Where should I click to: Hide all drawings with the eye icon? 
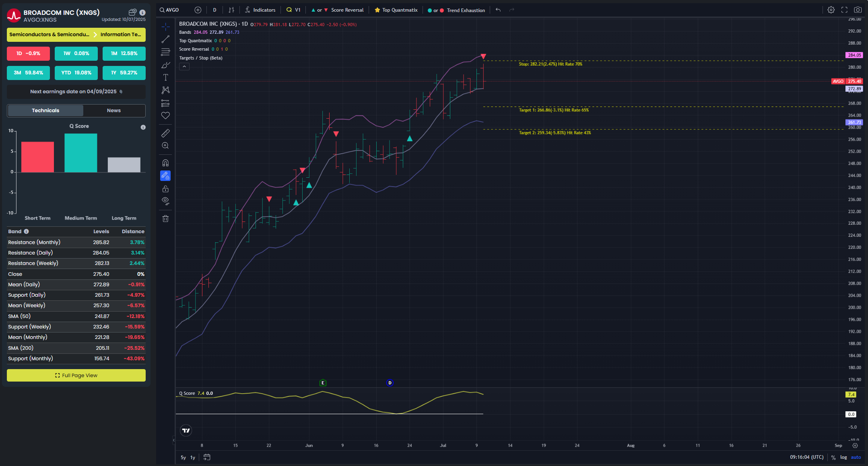(165, 201)
